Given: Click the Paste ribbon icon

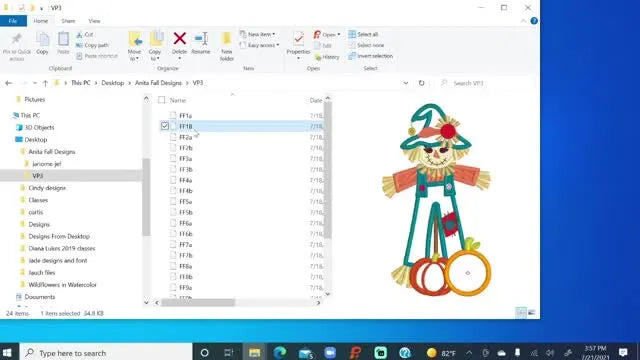Looking at the screenshot, I should (63, 39).
